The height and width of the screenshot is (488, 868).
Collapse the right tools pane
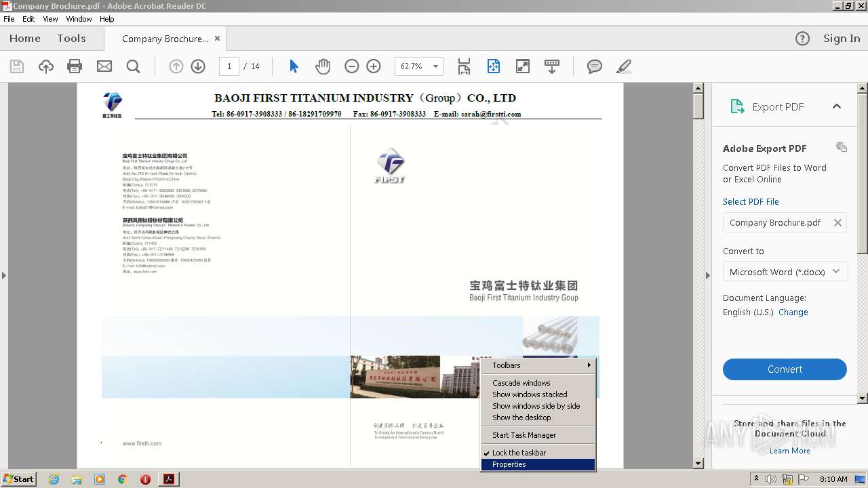pos(708,275)
